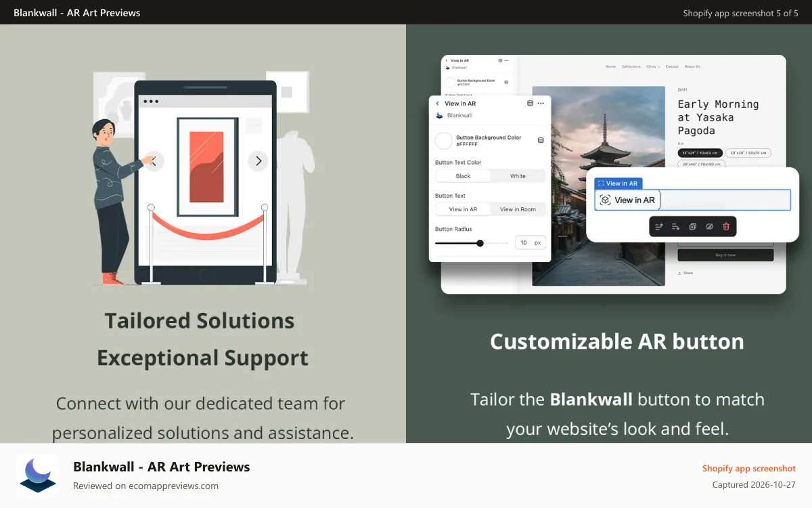Delete the block with the red trash icon

click(726, 226)
